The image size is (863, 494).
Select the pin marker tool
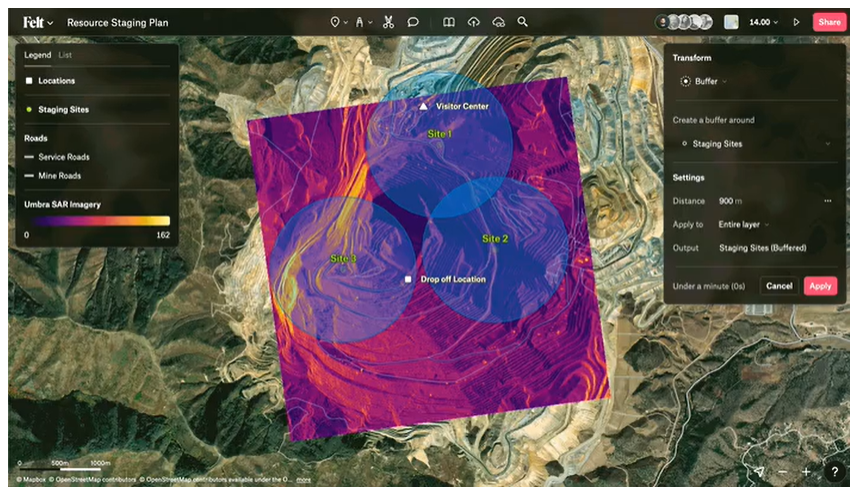click(x=335, y=22)
